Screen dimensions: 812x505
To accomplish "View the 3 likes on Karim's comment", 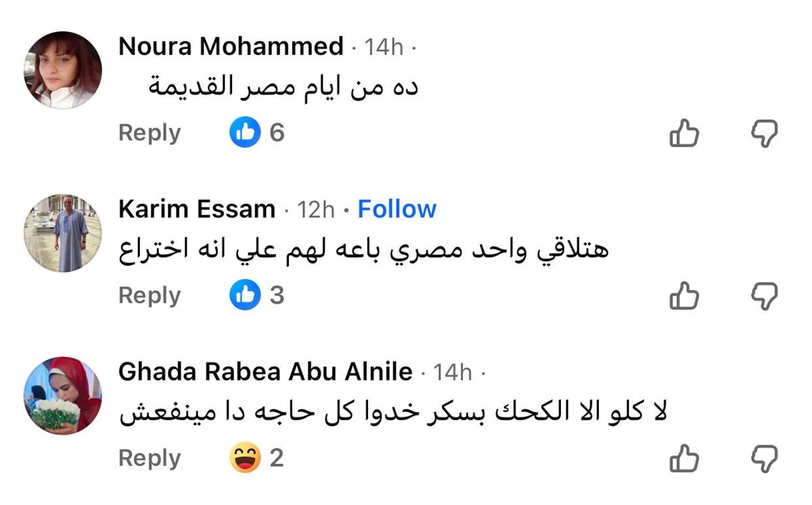I will point(257,295).
